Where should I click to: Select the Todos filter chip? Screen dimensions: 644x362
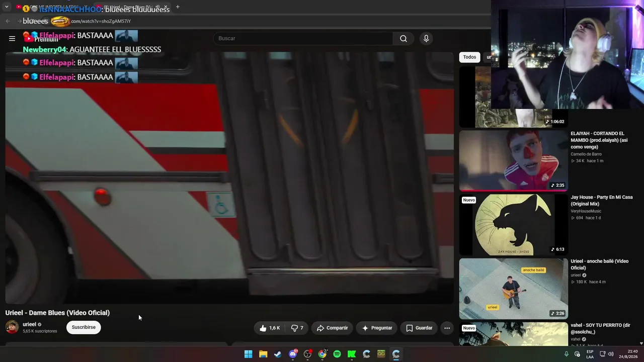469,57
